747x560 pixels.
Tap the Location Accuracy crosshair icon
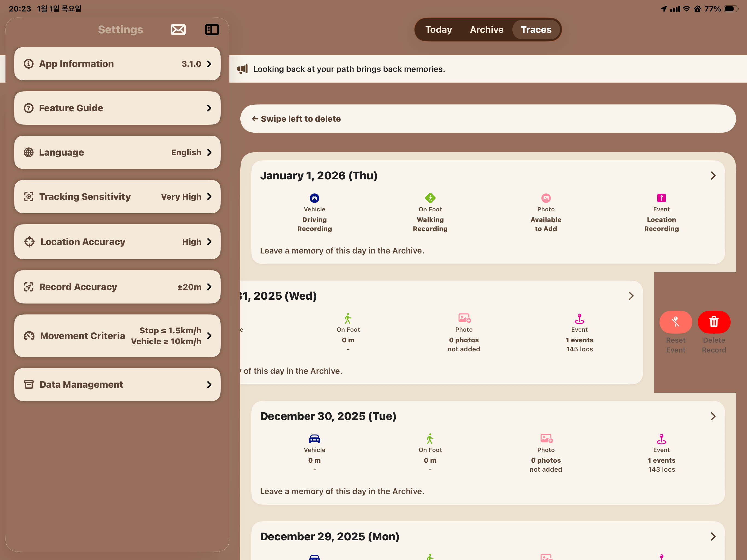coord(29,242)
